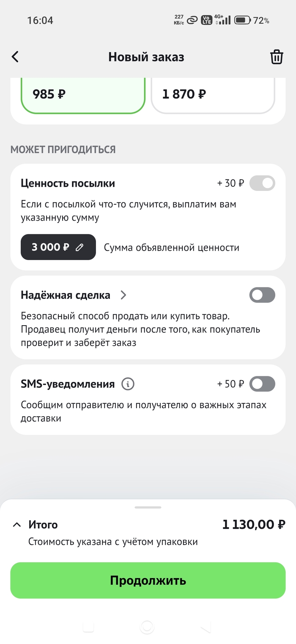The image size is (296, 644).
Task: Expand the Итого summary with the caret
Action: 16,525
